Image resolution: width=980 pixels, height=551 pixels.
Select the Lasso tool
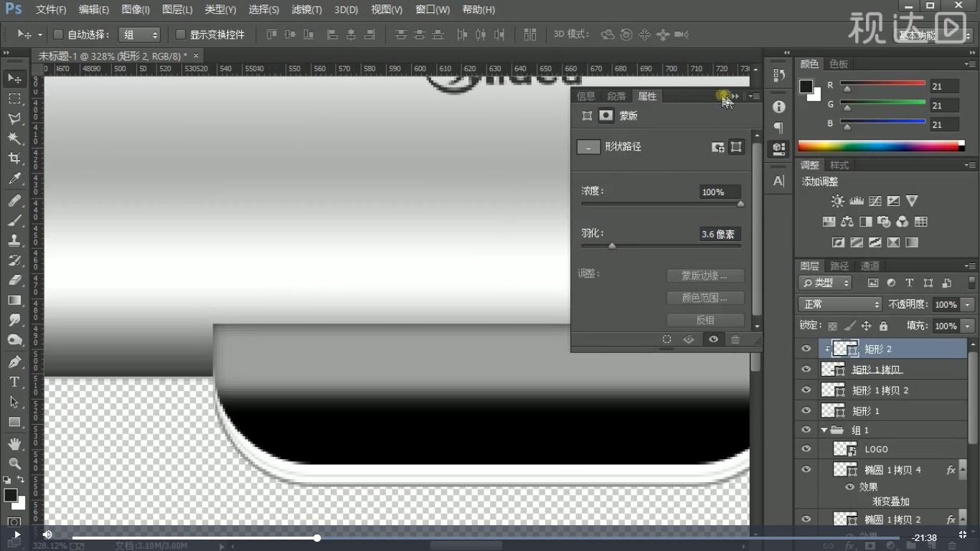(x=14, y=118)
